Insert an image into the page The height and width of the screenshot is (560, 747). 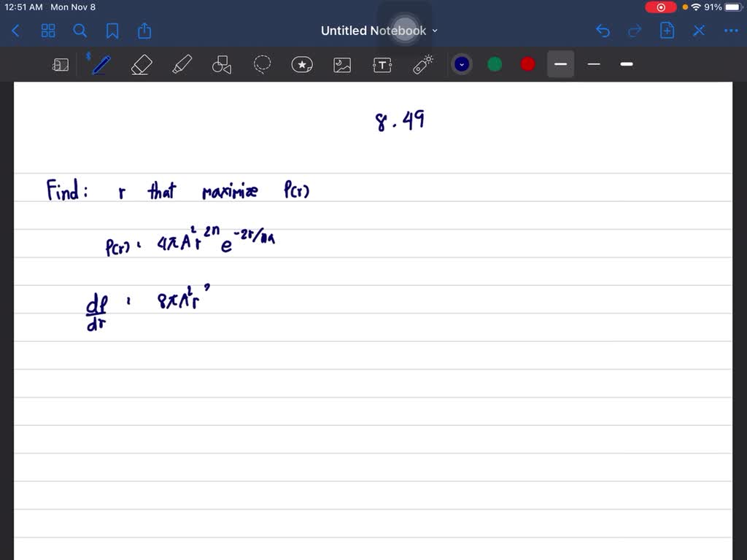342,64
